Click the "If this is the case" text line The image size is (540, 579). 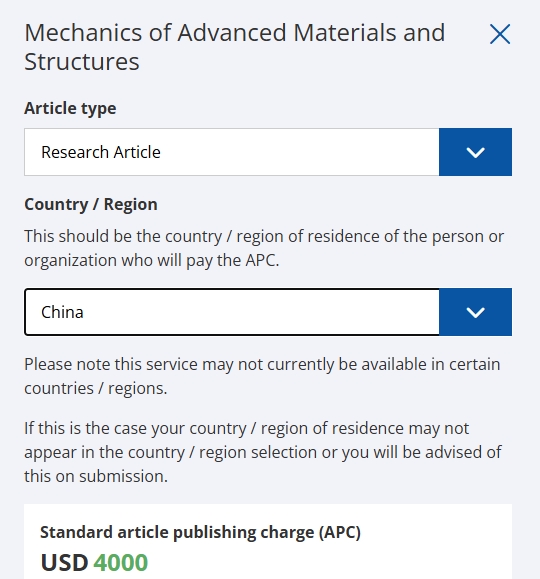[x=246, y=428]
